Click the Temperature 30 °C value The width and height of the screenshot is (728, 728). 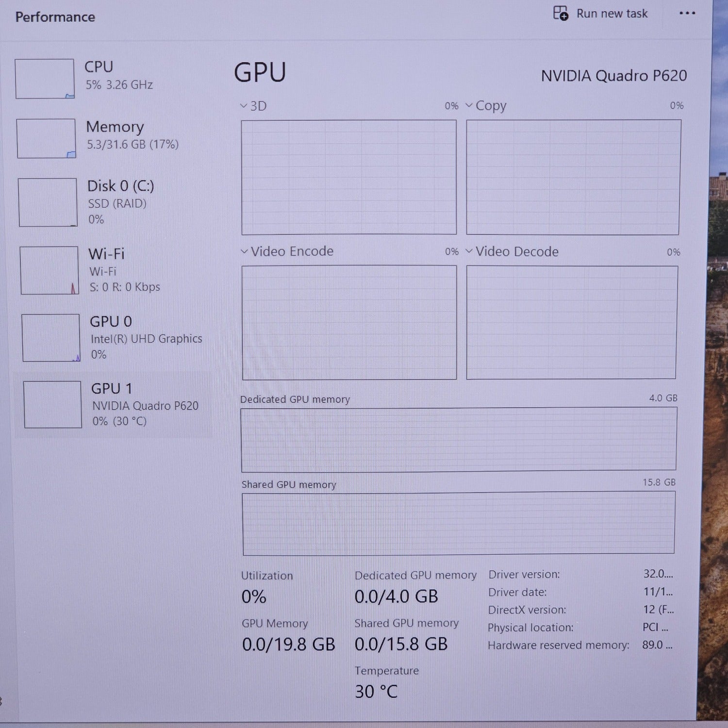(x=376, y=692)
